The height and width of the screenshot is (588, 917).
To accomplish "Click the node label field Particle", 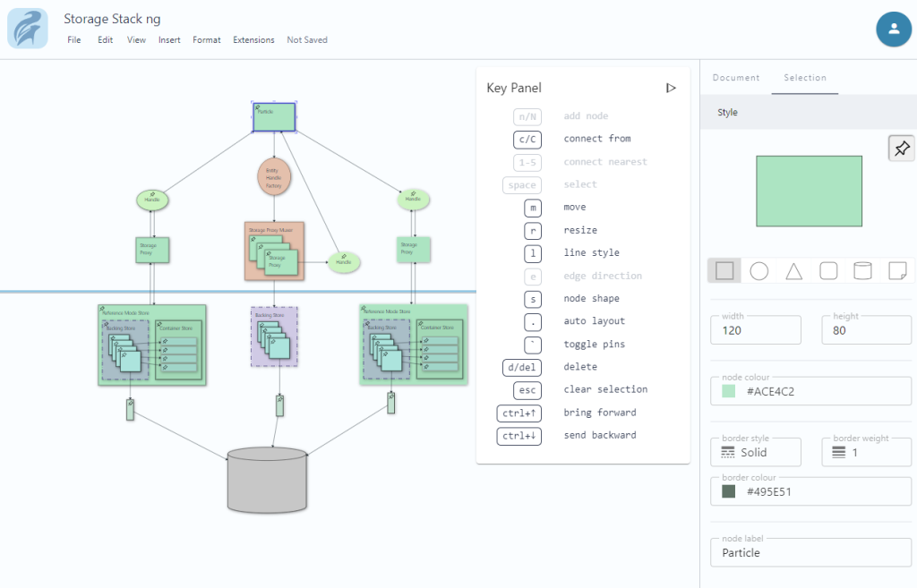I will [x=810, y=552].
